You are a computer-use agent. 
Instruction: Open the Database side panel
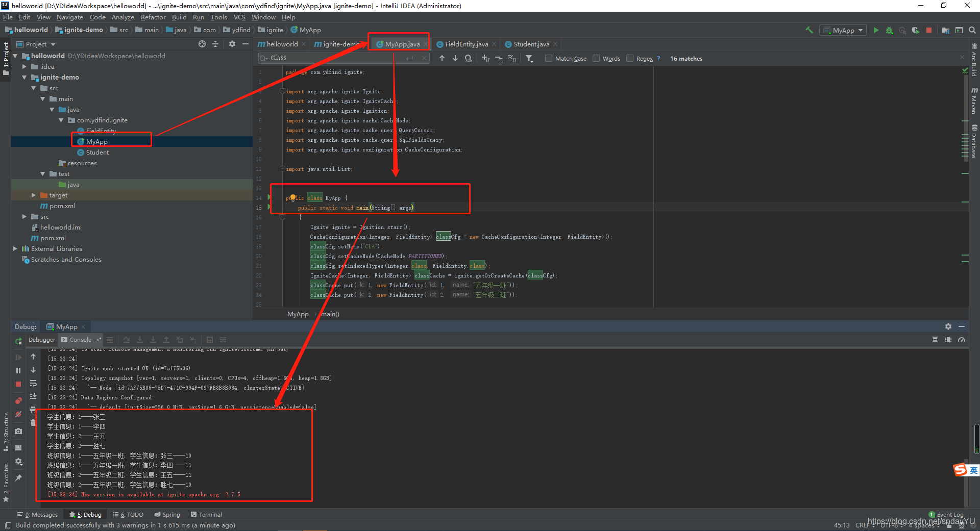coord(974,141)
